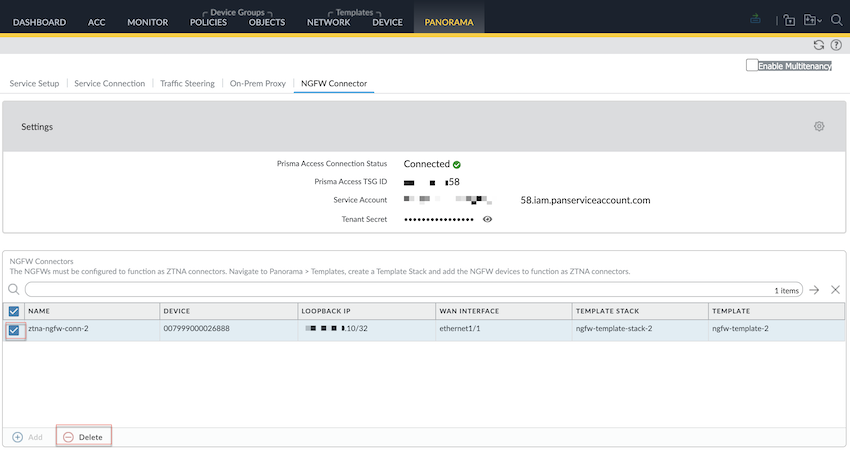Image resolution: width=850 pixels, height=450 pixels.
Task: Reveal Tenant Secret with eye icon
Action: [x=488, y=219]
